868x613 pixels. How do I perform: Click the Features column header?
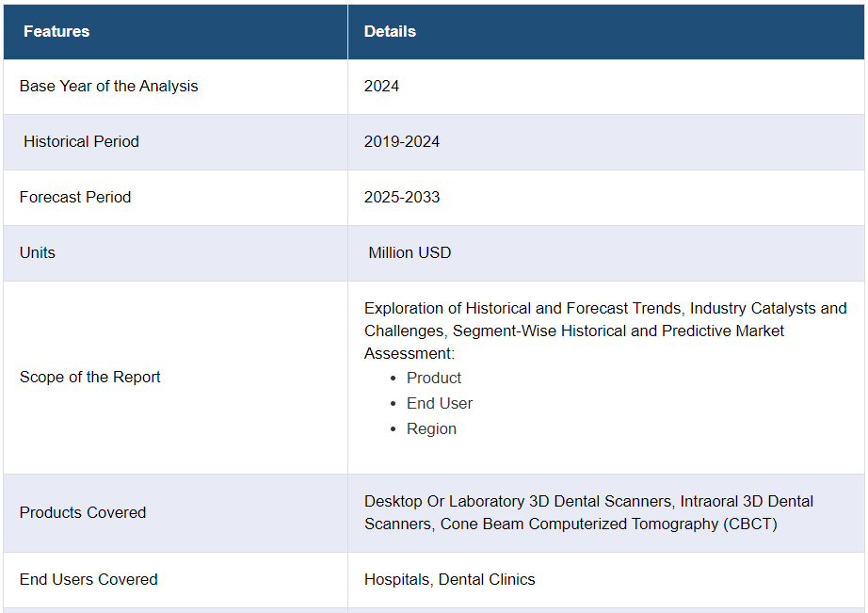[56, 32]
